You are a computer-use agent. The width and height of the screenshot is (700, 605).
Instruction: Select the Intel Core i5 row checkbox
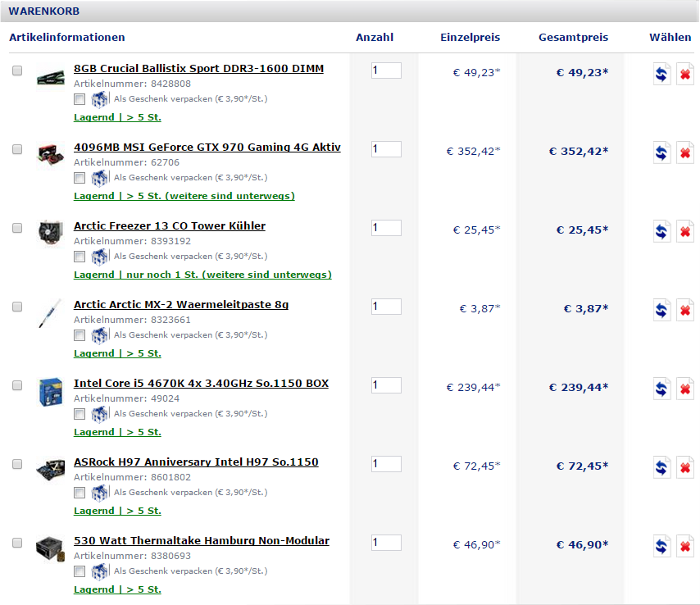pyautogui.click(x=17, y=385)
